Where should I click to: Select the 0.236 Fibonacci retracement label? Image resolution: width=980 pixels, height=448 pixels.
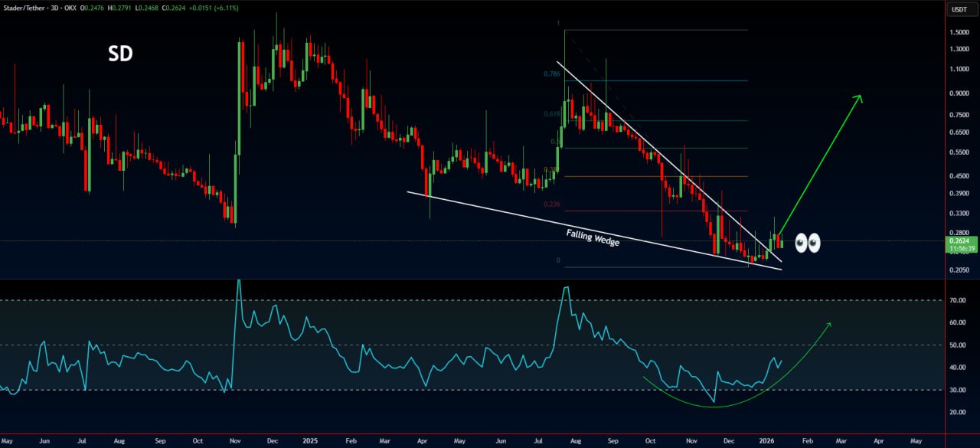tap(552, 204)
